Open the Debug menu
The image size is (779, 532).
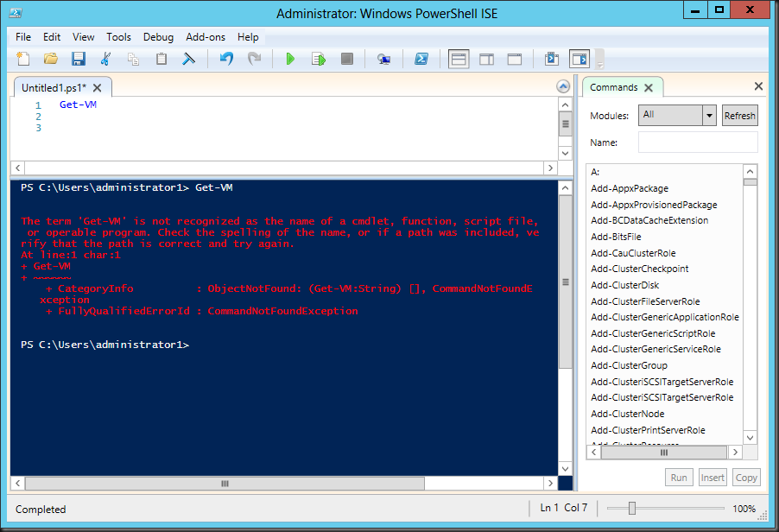tap(159, 37)
